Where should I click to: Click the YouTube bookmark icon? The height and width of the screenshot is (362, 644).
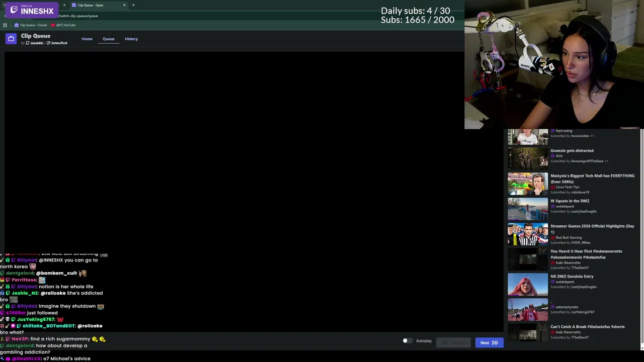click(53, 25)
